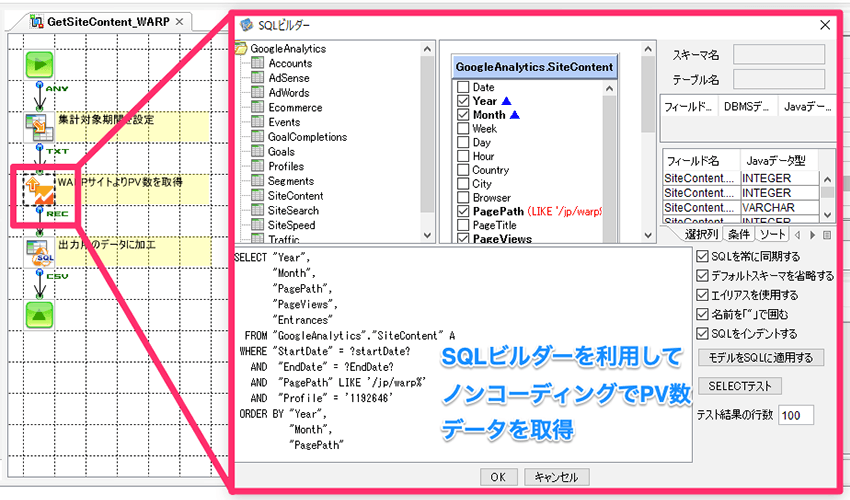Select the AdSense table in tree

289,78
